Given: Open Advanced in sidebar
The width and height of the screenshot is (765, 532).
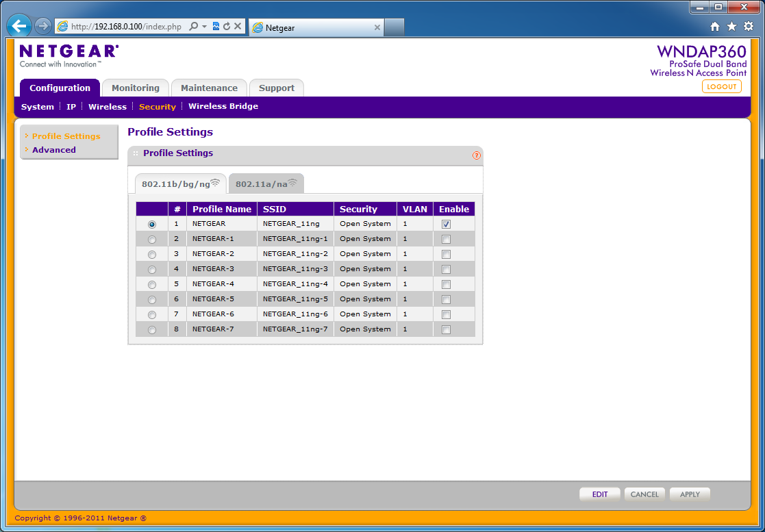Looking at the screenshot, I should [x=54, y=150].
